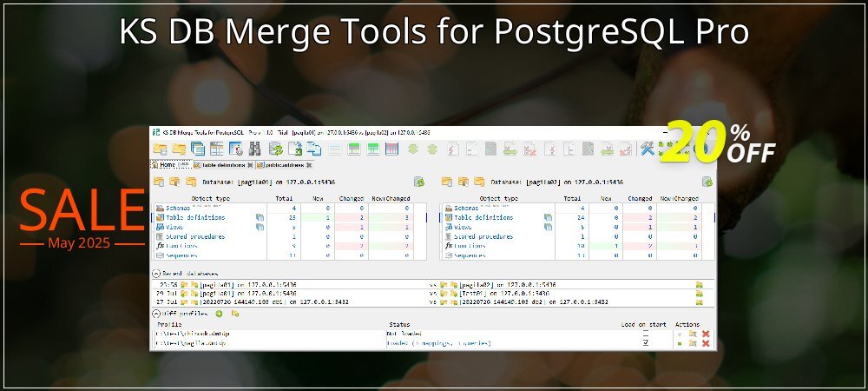868x391 pixels.
Task: Click compare icon beside left Table definitions row
Action: pyautogui.click(x=260, y=217)
